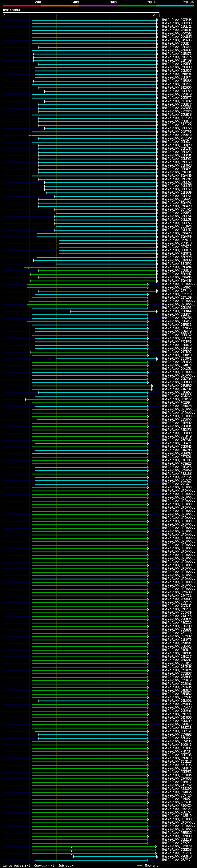Select the UniRef100_Q27140 label
197x868 pixels.
coord(176,291)
